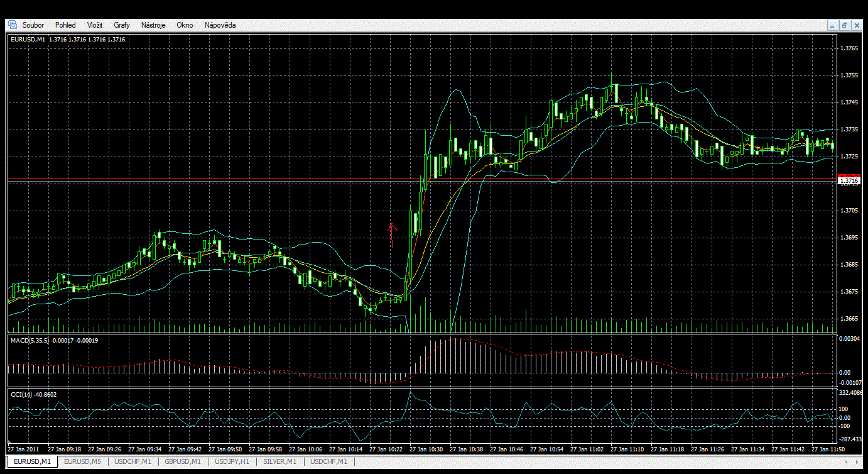Click the 1.3705 price scale label

click(849, 211)
